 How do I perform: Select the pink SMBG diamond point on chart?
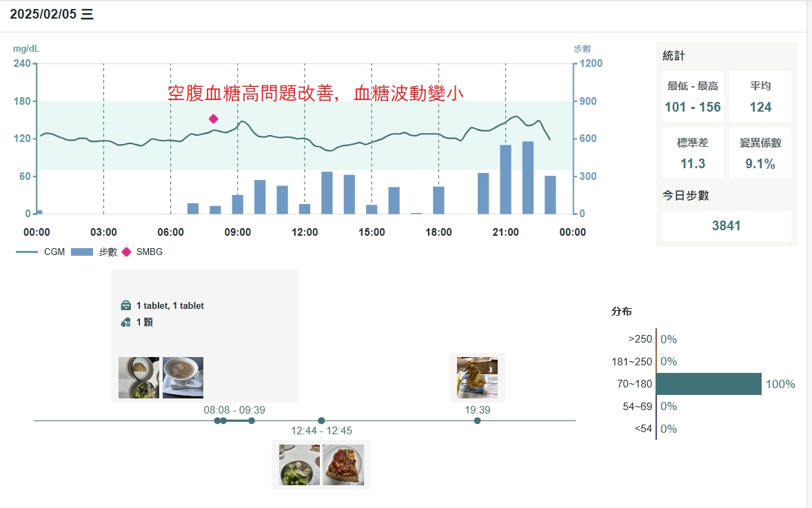point(214,119)
